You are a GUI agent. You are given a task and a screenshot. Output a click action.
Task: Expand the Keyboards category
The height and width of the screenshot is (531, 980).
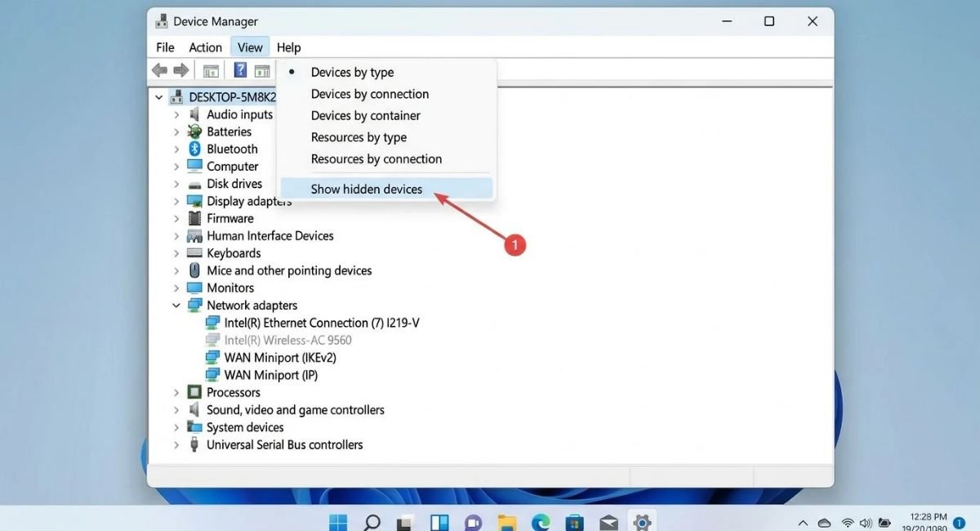176,253
